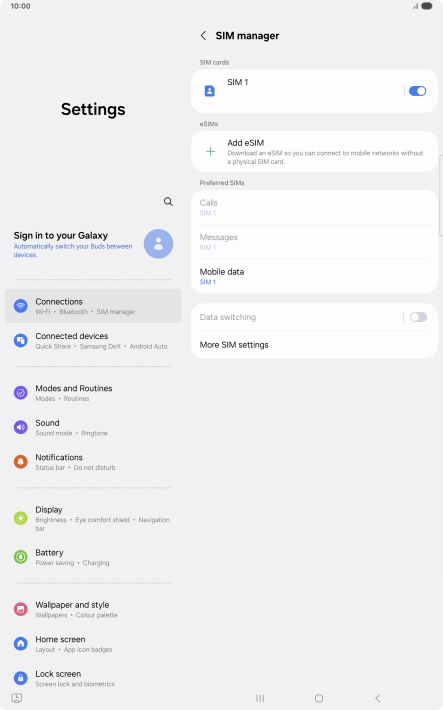
Task: Go back using SIM manager back arrow
Action: click(x=203, y=36)
